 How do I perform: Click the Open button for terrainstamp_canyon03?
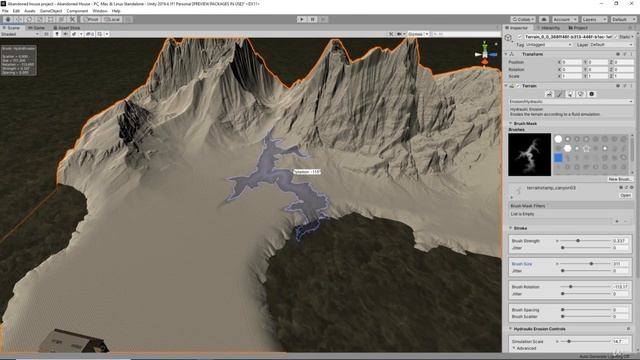tap(625, 196)
